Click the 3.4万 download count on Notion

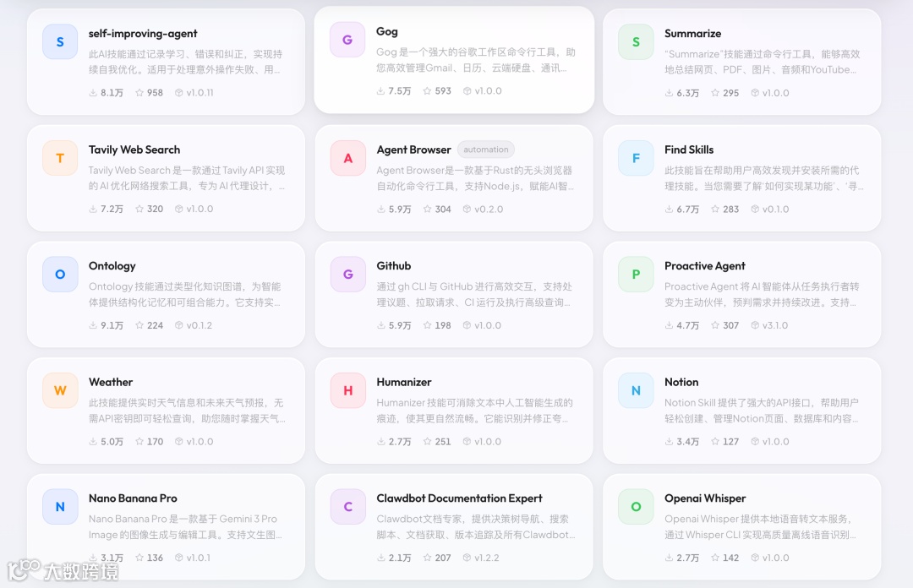(687, 441)
